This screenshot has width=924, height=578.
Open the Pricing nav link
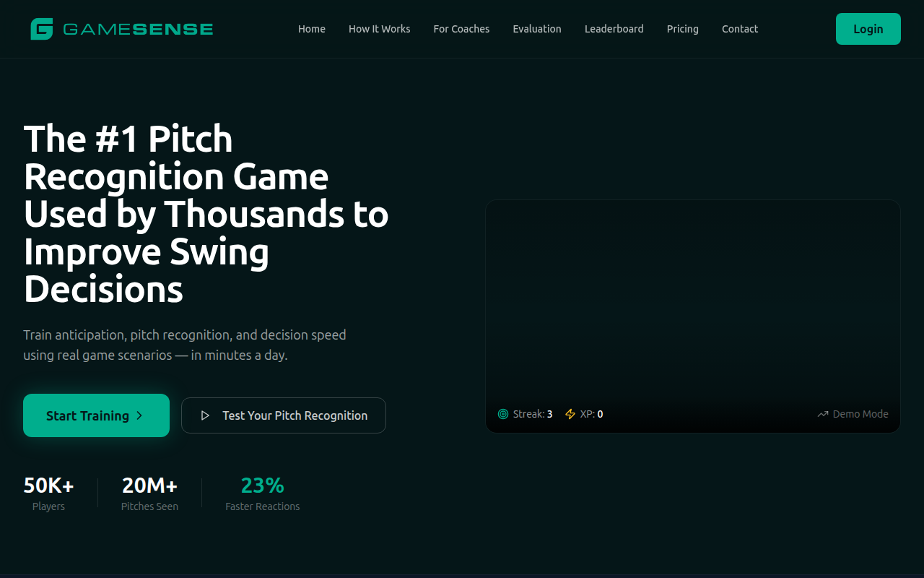683,29
